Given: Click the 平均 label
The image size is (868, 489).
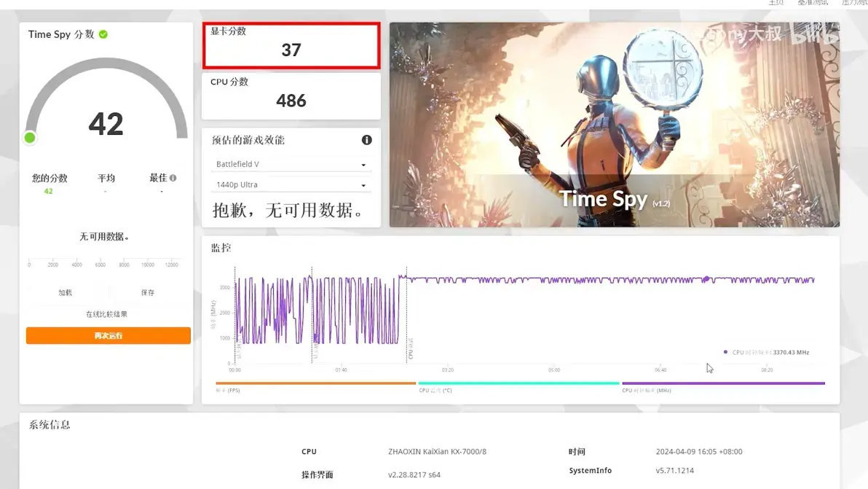Looking at the screenshot, I should click(x=106, y=179).
